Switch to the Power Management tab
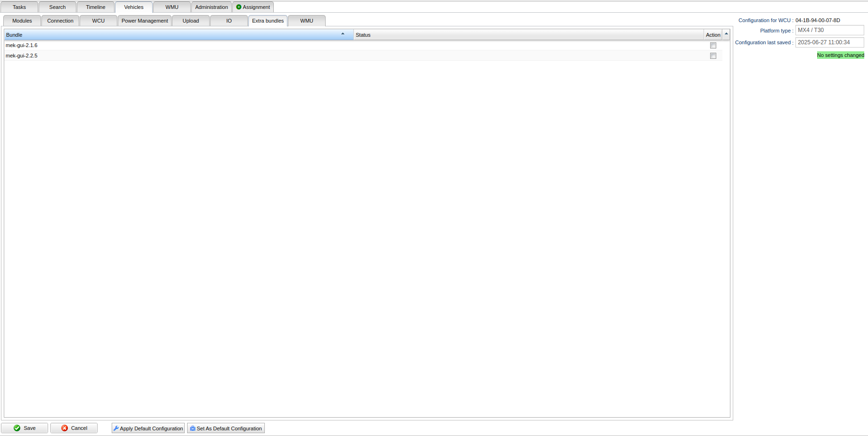This screenshot has width=868, height=436. coord(144,21)
